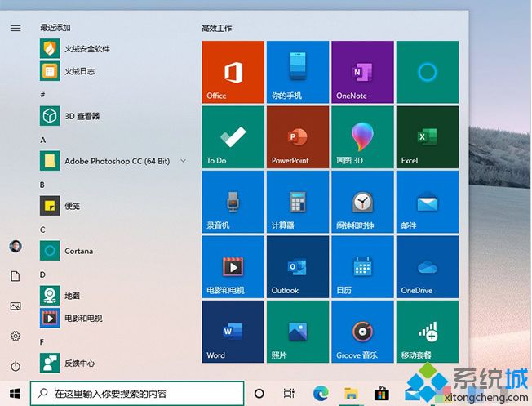Open the 录音机 tile
This screenshot has width=532, height=406.
tap(233, 202)
